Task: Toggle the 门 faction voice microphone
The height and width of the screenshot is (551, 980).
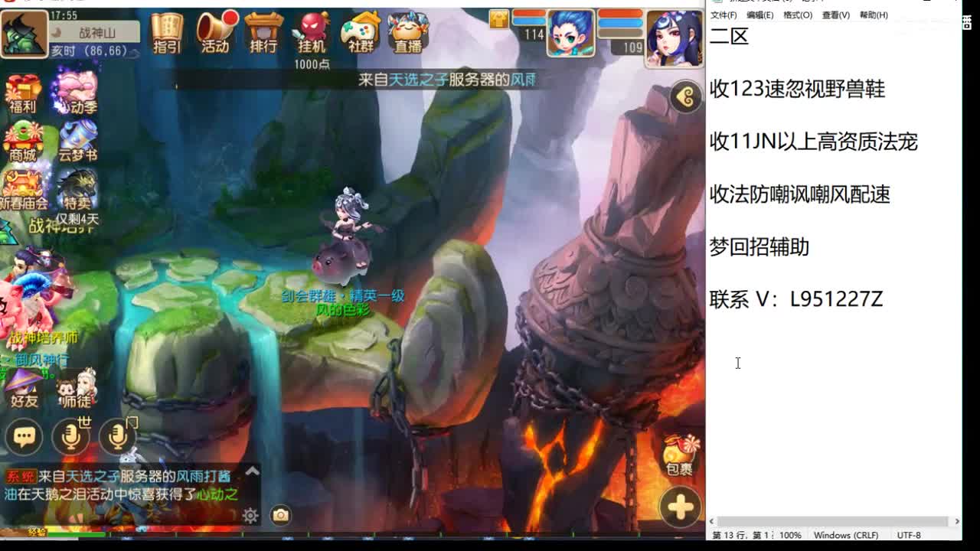Action: 119,436
